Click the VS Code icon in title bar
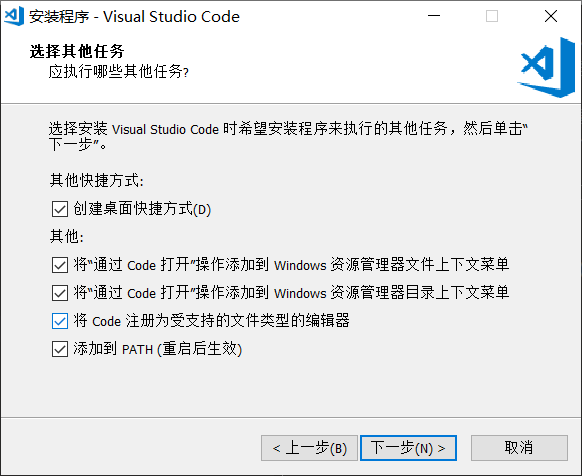Image resolution: width=582 pixels, height=476 pixels. (x=14, y=16)
